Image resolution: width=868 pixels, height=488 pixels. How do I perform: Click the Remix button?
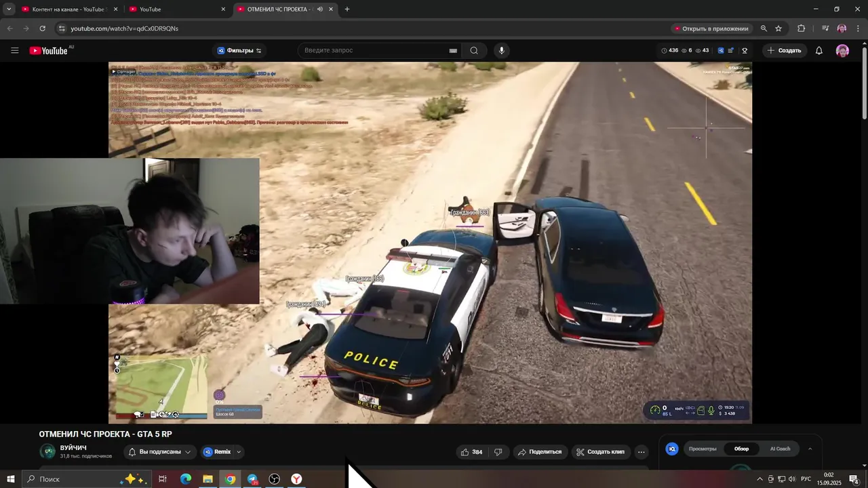click(x=217, y=452)
